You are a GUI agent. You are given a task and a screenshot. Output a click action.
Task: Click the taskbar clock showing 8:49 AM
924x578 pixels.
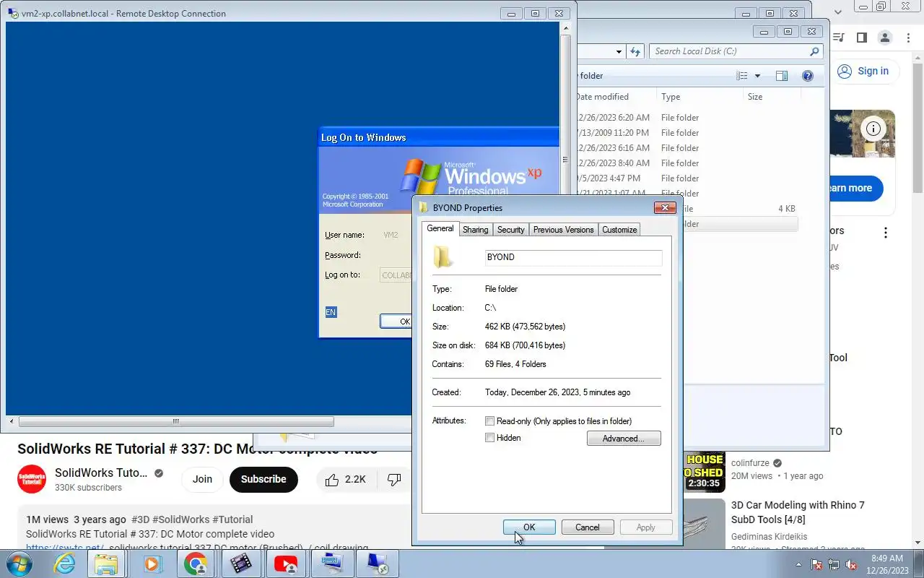(x=887, y=564)
